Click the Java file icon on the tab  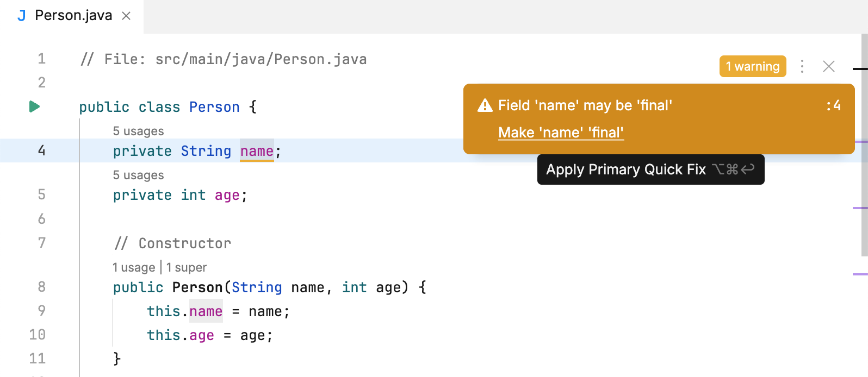(22, 16)
